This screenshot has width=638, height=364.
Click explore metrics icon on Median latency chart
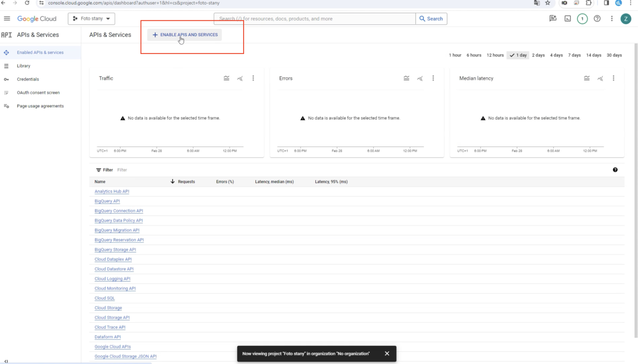600,78
